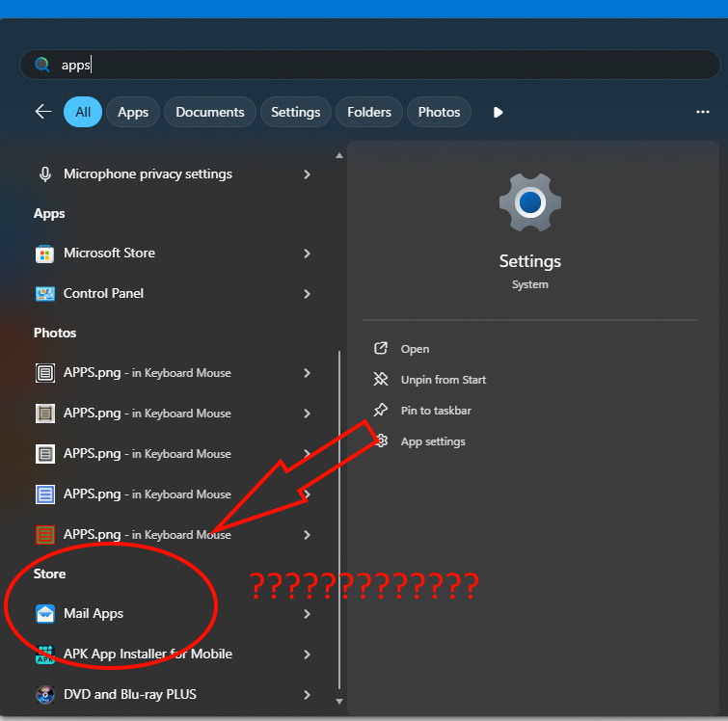728x721 pixels.
Task: Expand the Mail Apps chevron arrow
Action: [307, 614]
